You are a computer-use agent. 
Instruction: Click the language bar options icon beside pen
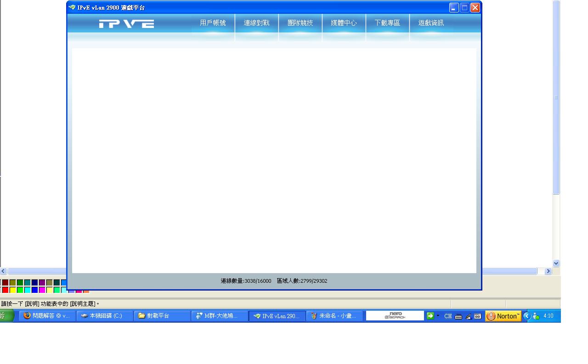click(478, 316)
